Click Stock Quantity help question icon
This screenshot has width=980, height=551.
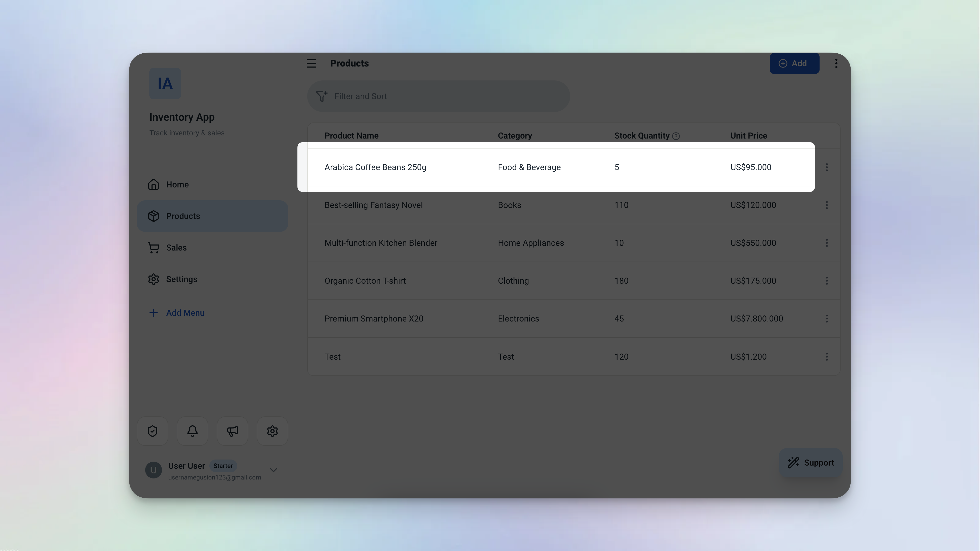coord(676,136)
